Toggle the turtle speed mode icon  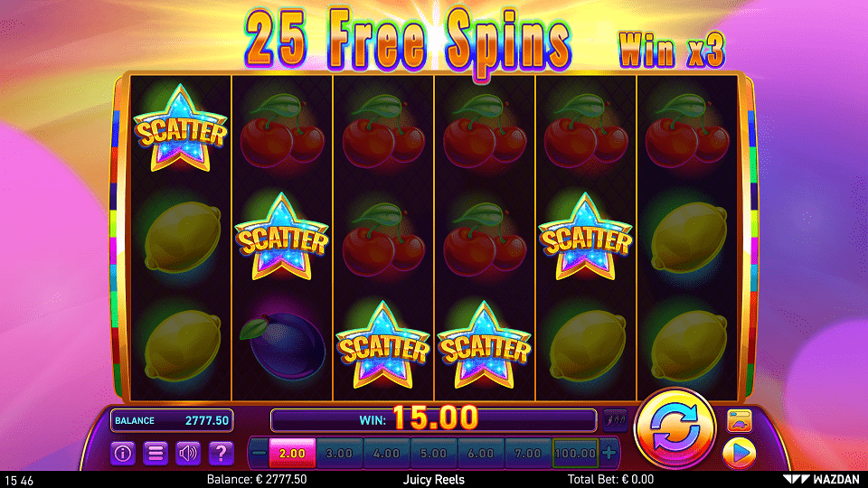(739, 420)
